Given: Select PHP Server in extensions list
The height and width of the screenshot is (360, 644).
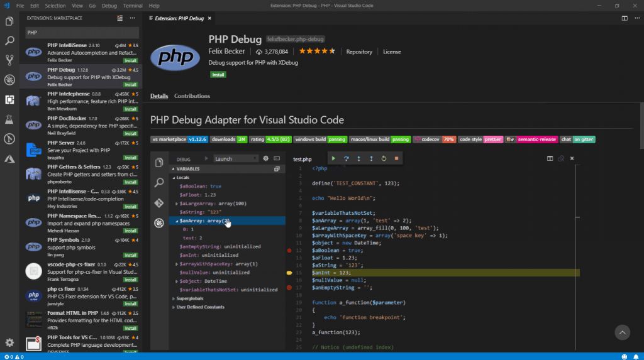Looking at the screenshot, I should click(x=81, y=150).
